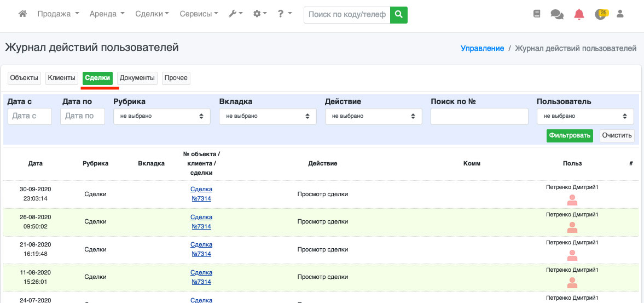The image size is (644, 303).
Task: Open the question mark help menu
Action: (x=284, y=14)
